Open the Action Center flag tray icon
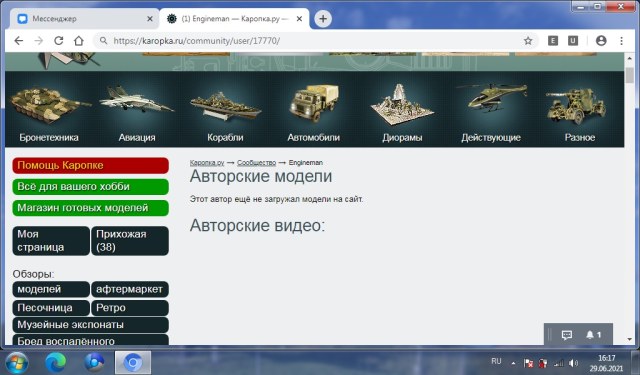Image resolution: width=640 pixels, height=375 pixels. (x=528, y=363)
